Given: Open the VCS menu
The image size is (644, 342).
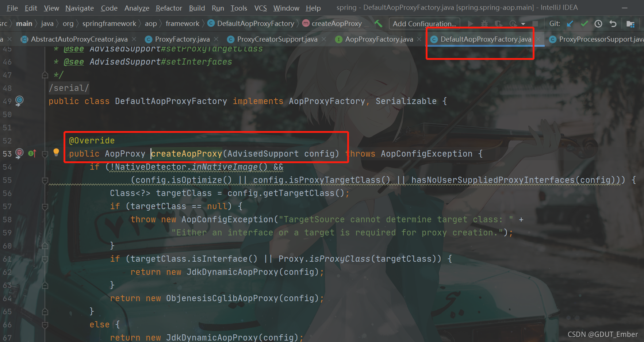Looking at the screenshot, I should 260,8.
